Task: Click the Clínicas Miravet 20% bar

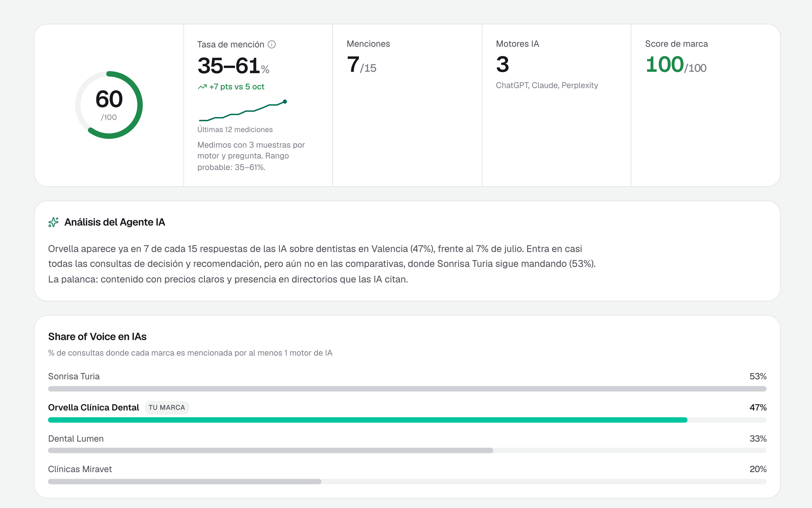Action: click(185, 481)
